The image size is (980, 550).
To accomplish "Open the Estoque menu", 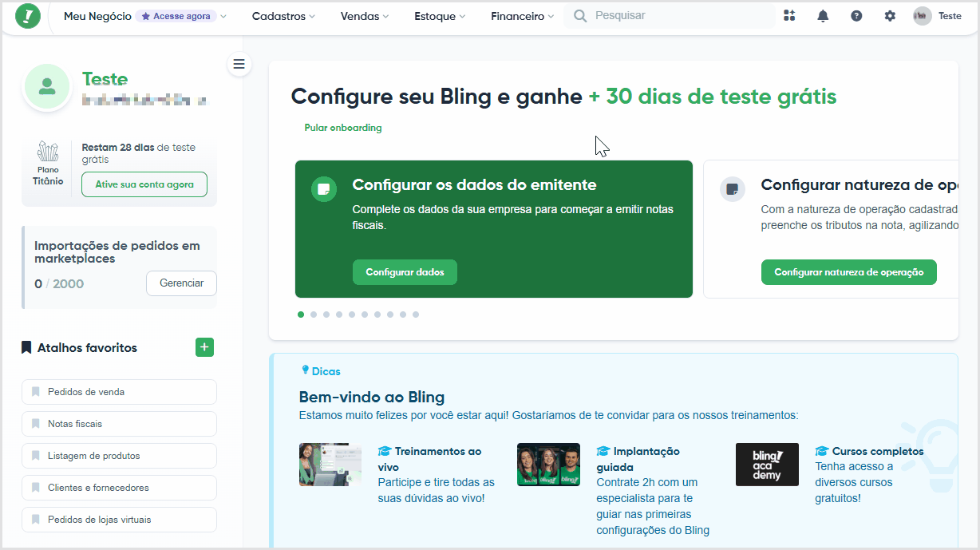I will point(441,16).
